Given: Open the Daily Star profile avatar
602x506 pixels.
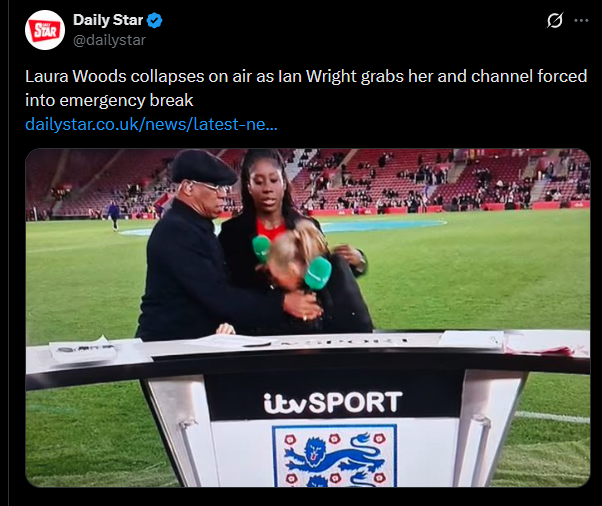Looking at the screenshot, I should pyautogui.click(x=45, y=30).
